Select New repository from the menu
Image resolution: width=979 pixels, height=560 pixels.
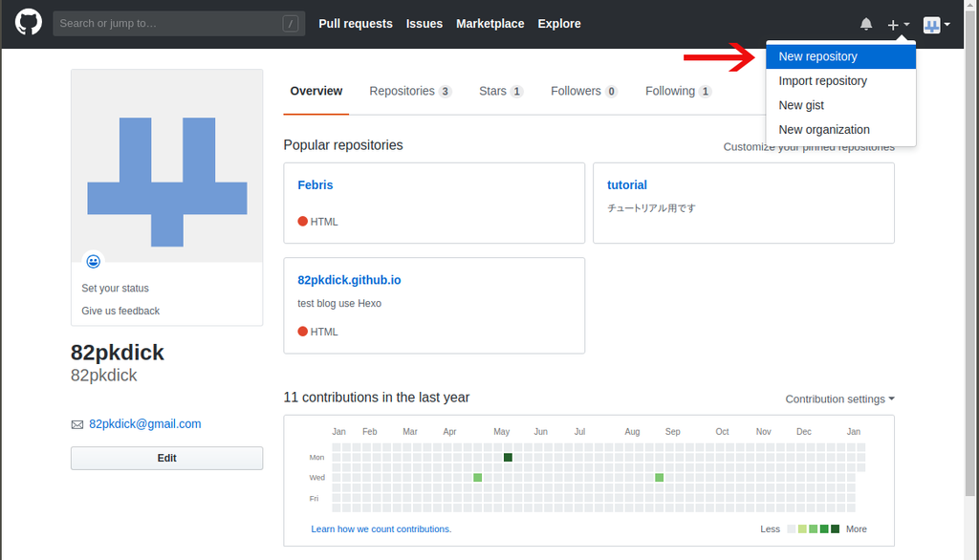818,56
